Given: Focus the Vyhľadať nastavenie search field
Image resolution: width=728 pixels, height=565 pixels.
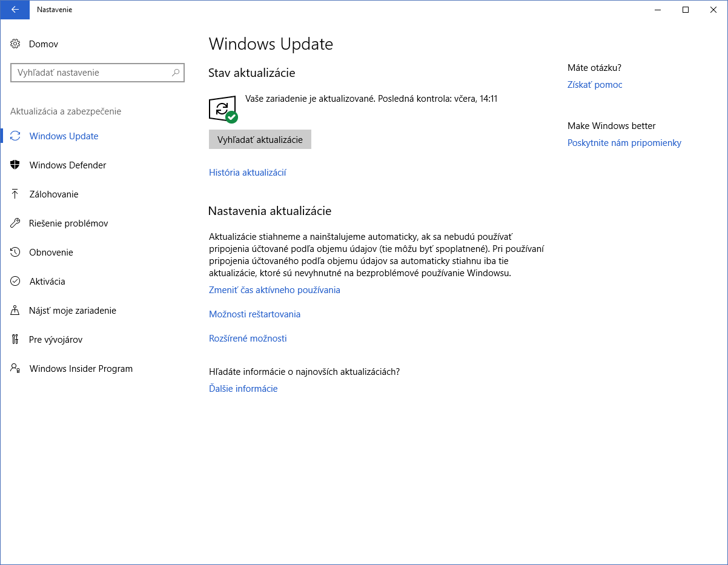Looking at the screenshot, I should click(98, 73).
